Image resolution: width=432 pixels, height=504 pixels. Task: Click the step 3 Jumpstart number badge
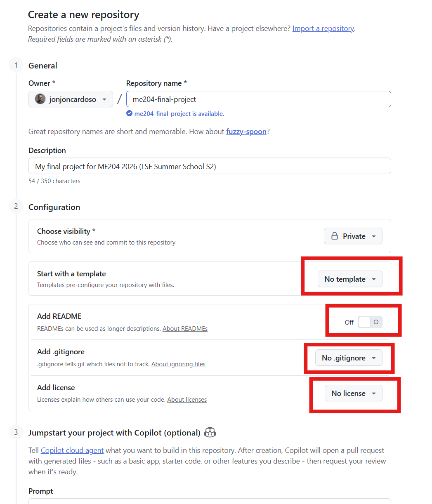(x=16, y=432)
